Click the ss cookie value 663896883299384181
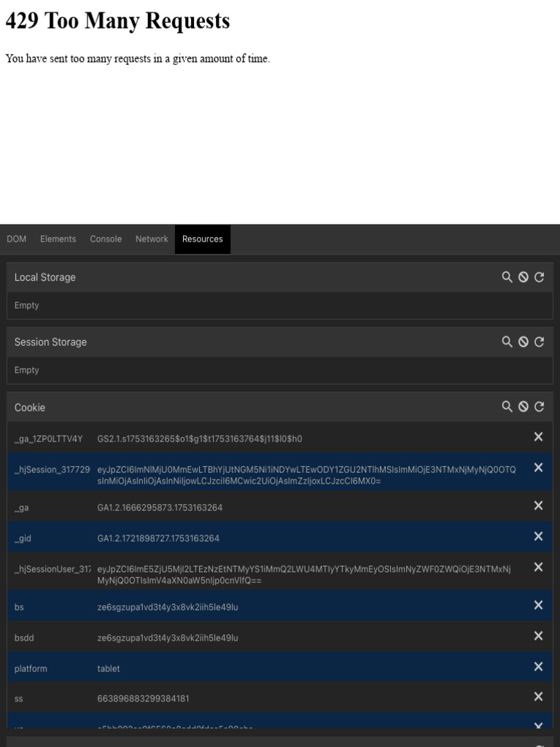Screen dimensions: 560x747 pyautogui.click(x=143, y=698)
